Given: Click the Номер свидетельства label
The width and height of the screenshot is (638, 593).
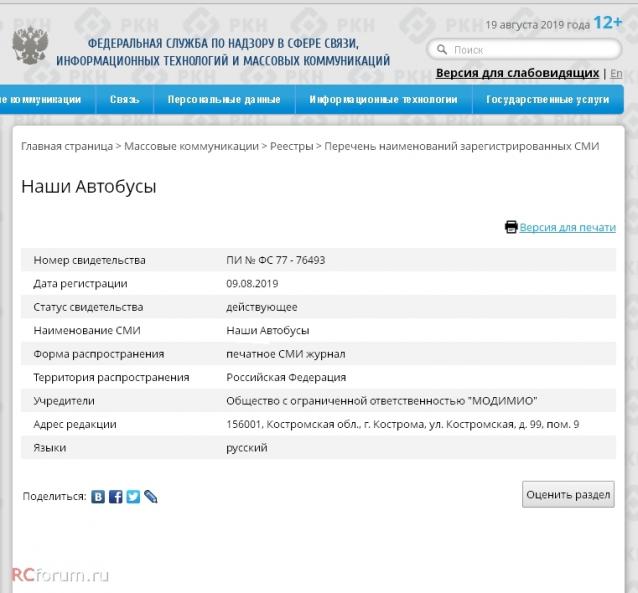Looking at the screenshot, I should pyautogui.click(x=89, y=260).
